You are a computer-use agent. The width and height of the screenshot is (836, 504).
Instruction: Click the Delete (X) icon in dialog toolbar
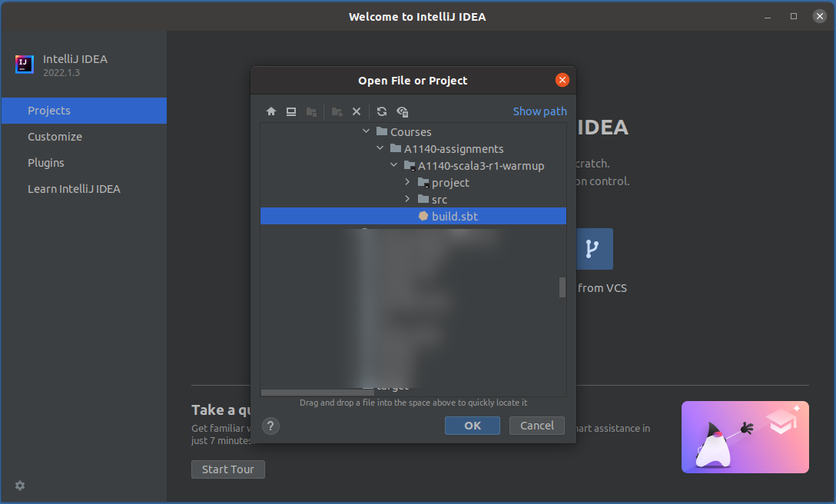[x=357, y=111]
